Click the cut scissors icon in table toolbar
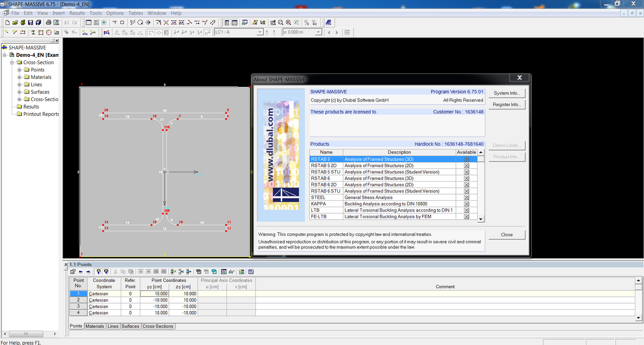The image size is (644, 345). click(115, 272)
